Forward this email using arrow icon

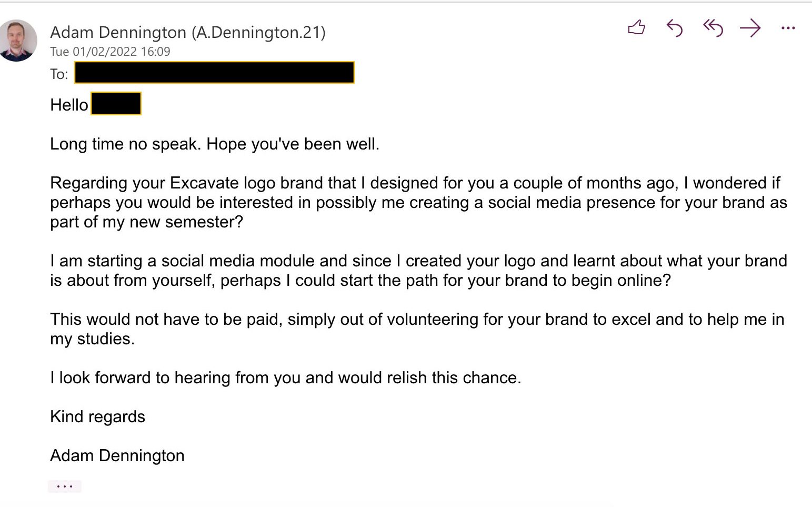(x=750, y=27)
